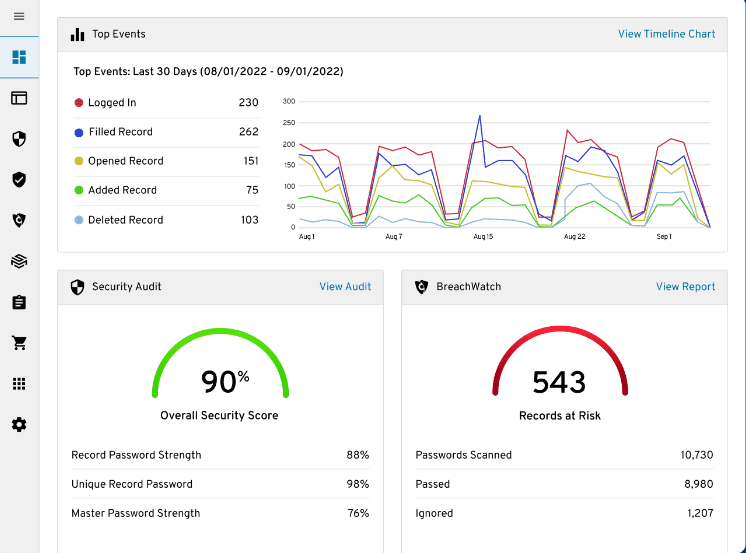The width and height of the screenshot is (746, 553).
Task: Click the yellow Opened Record legend dot
Action: pos(79,161)
